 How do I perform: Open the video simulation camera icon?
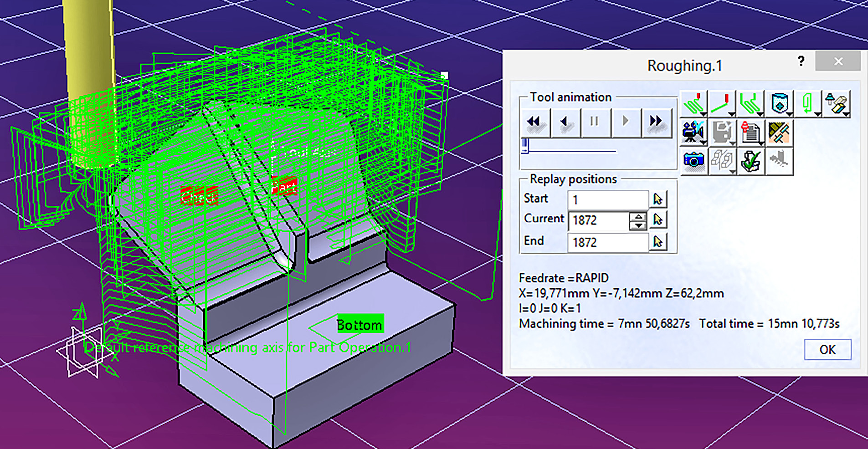coord(693,133)
